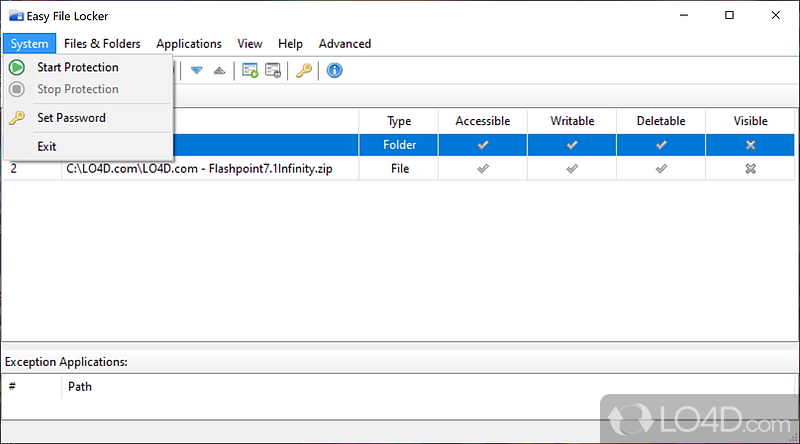Screen dimensions: 800x444
Task: Choose Set Password from System menu
Action: click(71, 118)
